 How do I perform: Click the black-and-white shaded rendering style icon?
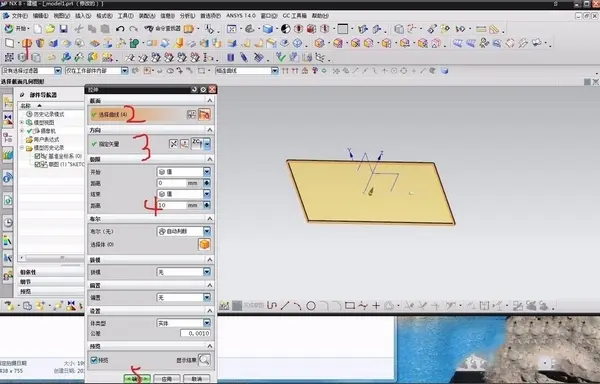tap(285, 29)
